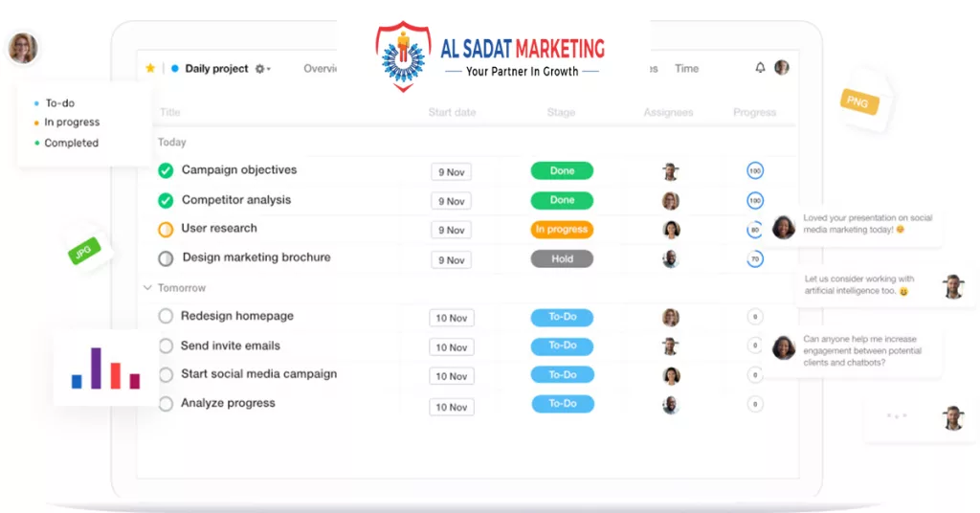
Task: Edit the 9 Nov date of Competitor analysis
Action: (452, 201)
